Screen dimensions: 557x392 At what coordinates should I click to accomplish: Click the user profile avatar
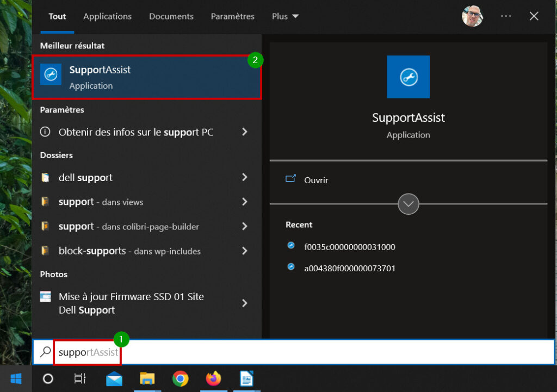point(472,16)
